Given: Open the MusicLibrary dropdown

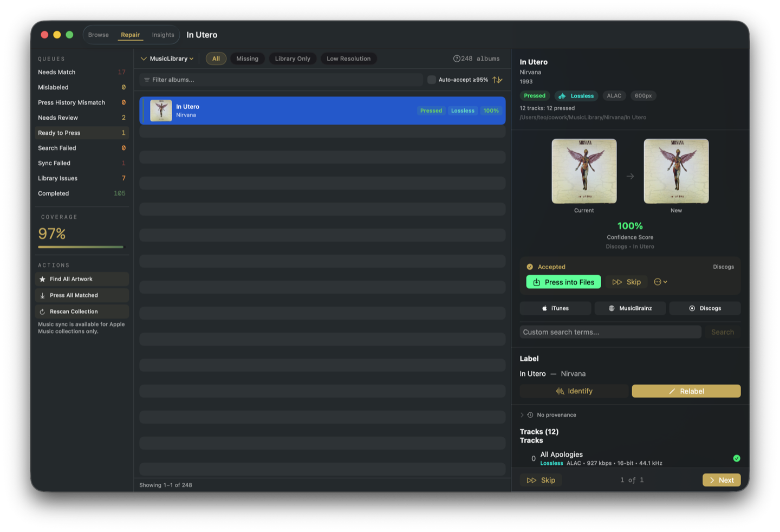Looking at the screenshot, I should click(167, 59).
